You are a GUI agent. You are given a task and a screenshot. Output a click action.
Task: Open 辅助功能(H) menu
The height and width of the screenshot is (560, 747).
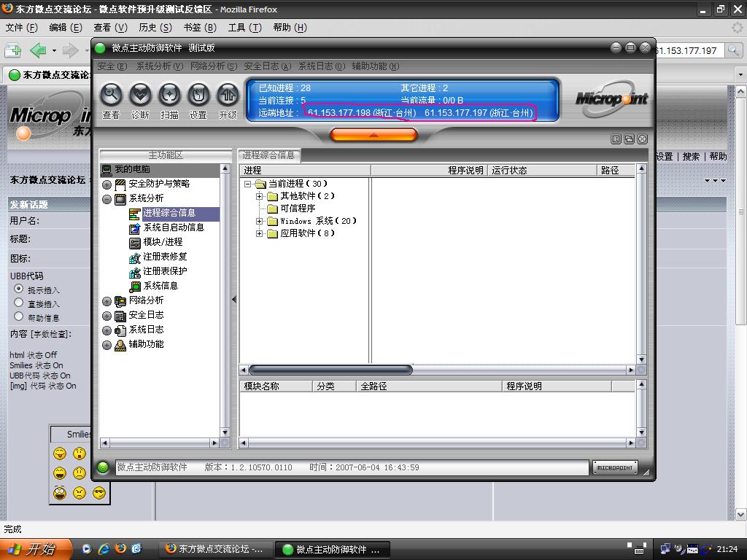pos(376,66)
